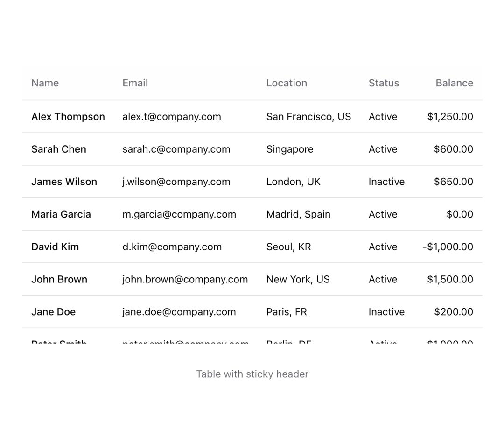Click the Balance column header
This screenshot has width=504, height=423.
[454, 83]
